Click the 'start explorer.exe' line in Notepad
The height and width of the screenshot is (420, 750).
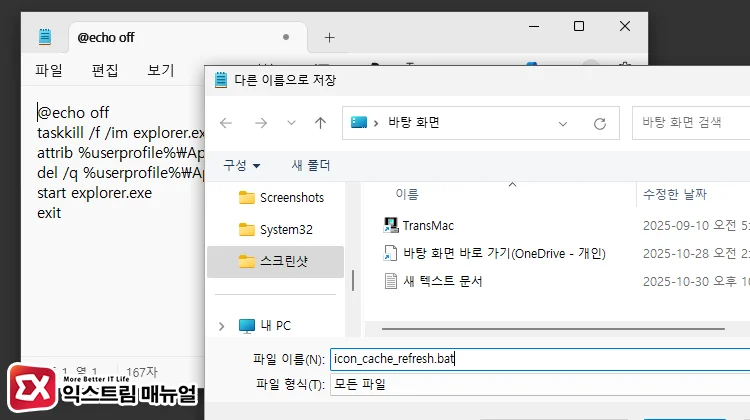[x=94, y=193]
